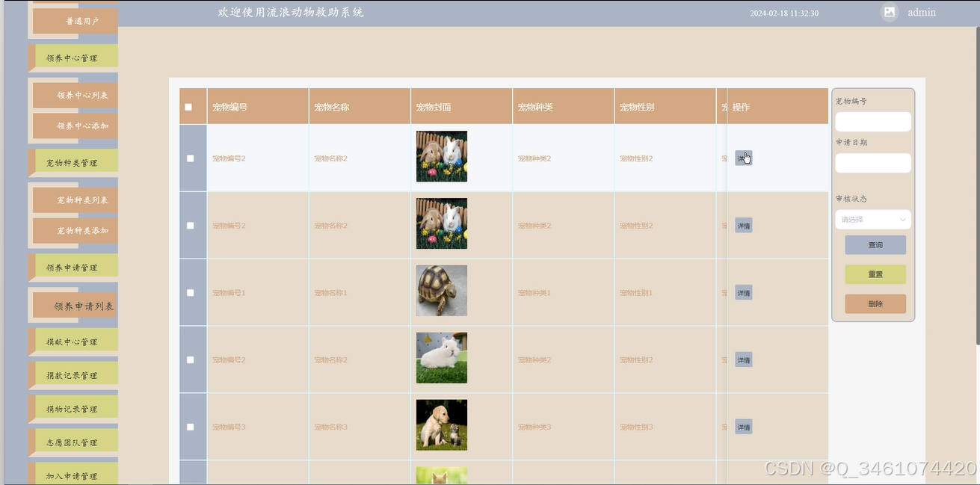Click the 查询 search button

875,245
